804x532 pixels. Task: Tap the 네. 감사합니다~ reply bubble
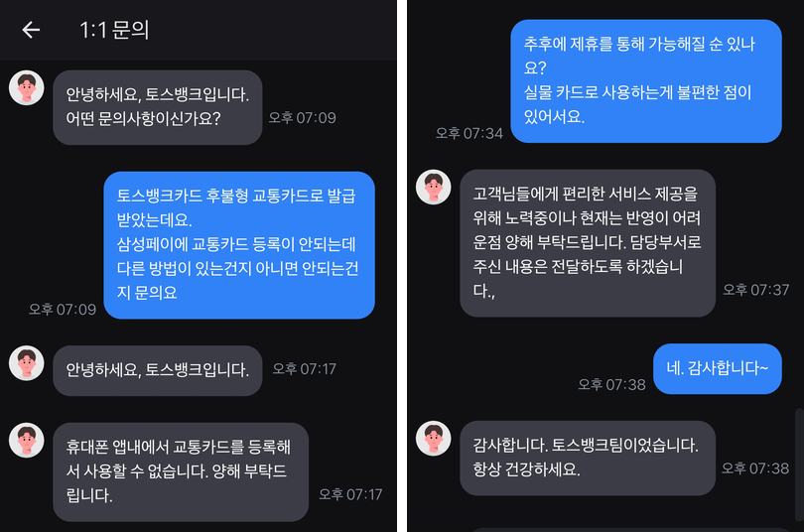(x=718, y=368)
